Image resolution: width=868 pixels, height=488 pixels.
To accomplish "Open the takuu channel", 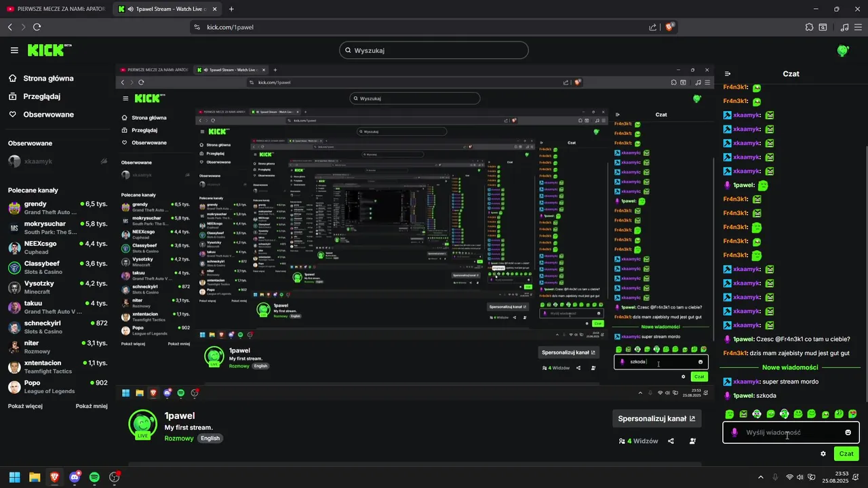I will pos(58,307).
